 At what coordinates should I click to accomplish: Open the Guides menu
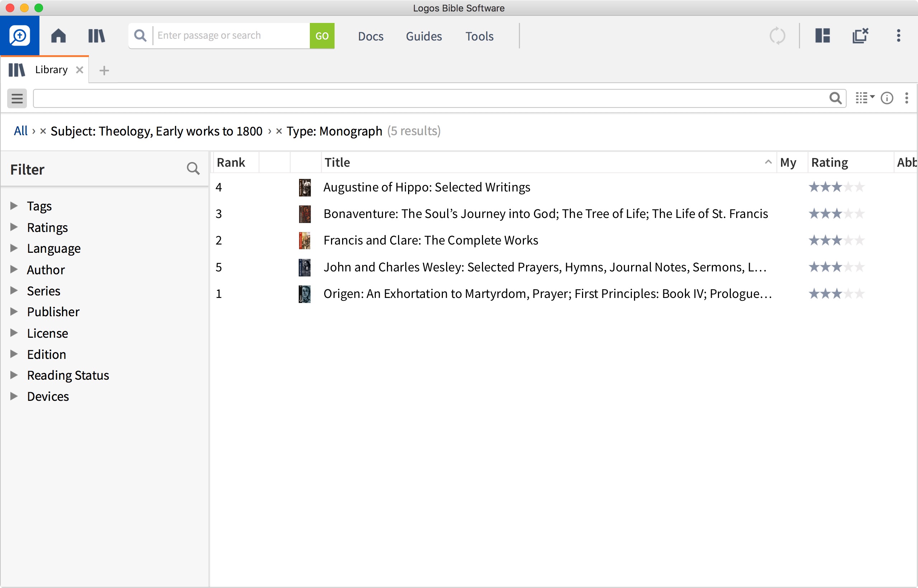point(424,36)
